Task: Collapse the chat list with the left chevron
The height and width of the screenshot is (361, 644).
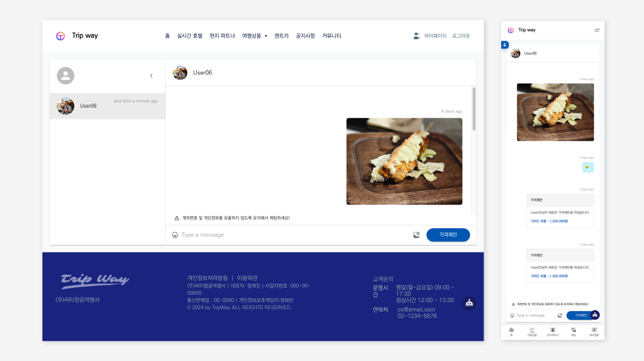Action: (x=151, y=75)
